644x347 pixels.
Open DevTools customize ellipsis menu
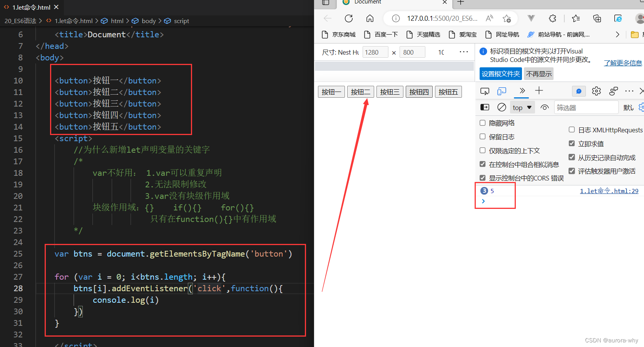(x=629, y=91)
